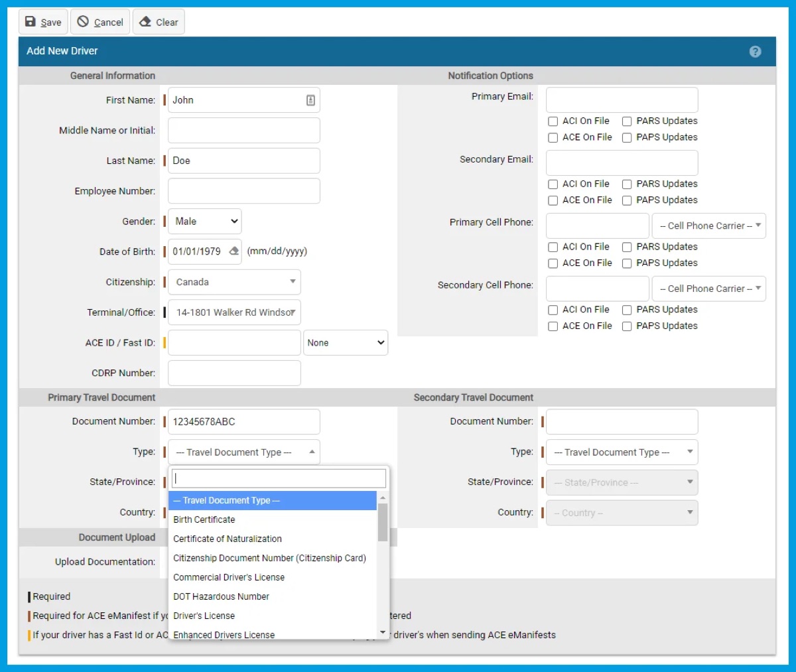The height and width of the screenshot is (672, 796).
Task: Enable PARS Updates for Primary Cell Phone
Action: (626, 247)
